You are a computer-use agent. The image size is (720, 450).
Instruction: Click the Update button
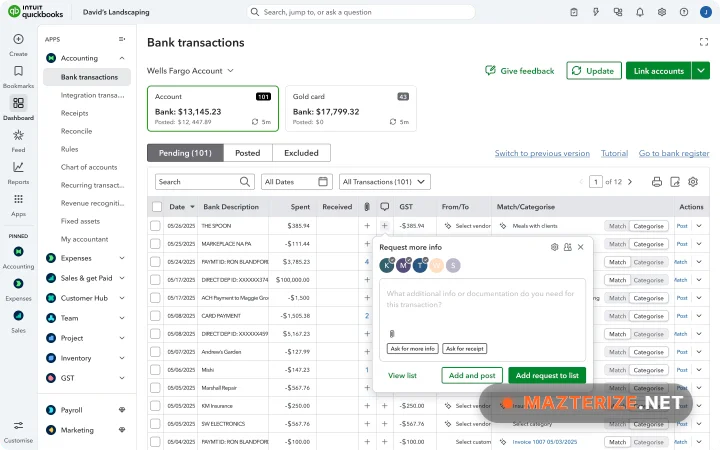[594, 71]
